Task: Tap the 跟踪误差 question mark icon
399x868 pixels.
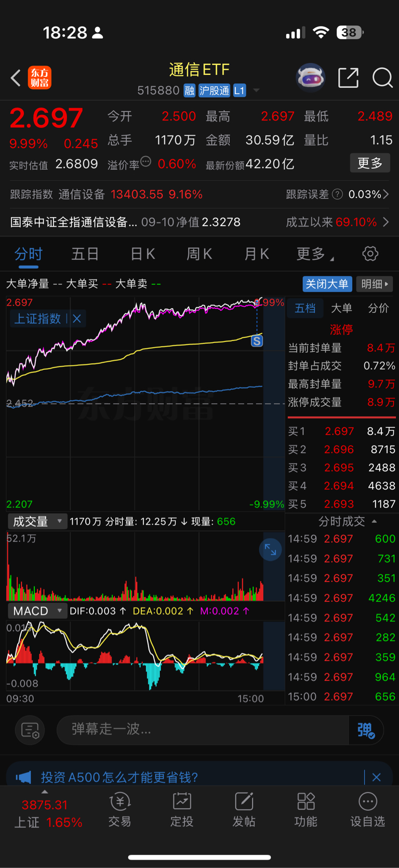Action: [338, 194]
